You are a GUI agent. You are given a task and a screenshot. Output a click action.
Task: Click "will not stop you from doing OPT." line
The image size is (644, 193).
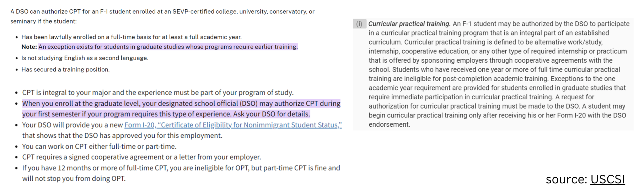point(74,178)
